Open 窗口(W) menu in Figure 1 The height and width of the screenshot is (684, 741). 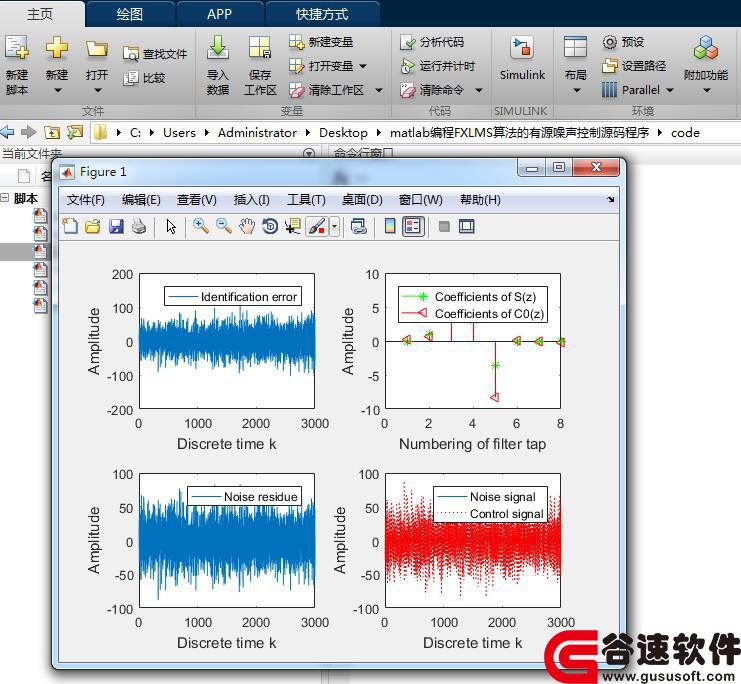pyautogui.click(x=421, y=200)
